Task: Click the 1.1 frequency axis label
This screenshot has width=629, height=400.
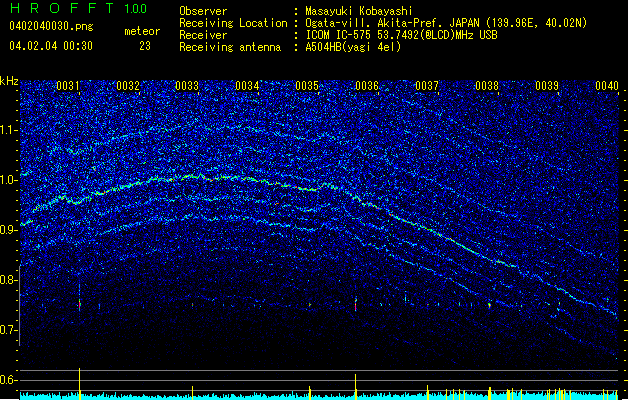Action: pyautogui.click(x=9, y=130)
